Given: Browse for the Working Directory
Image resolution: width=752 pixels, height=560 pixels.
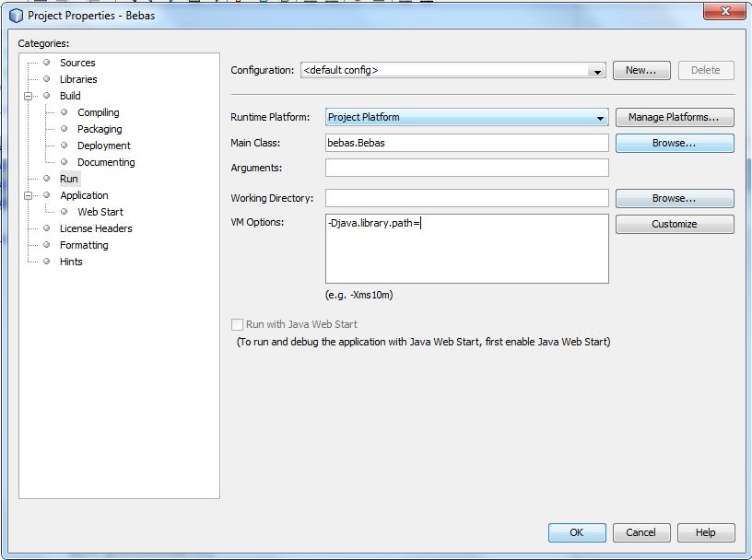Looking at the screenshot, I should (675, 198).
